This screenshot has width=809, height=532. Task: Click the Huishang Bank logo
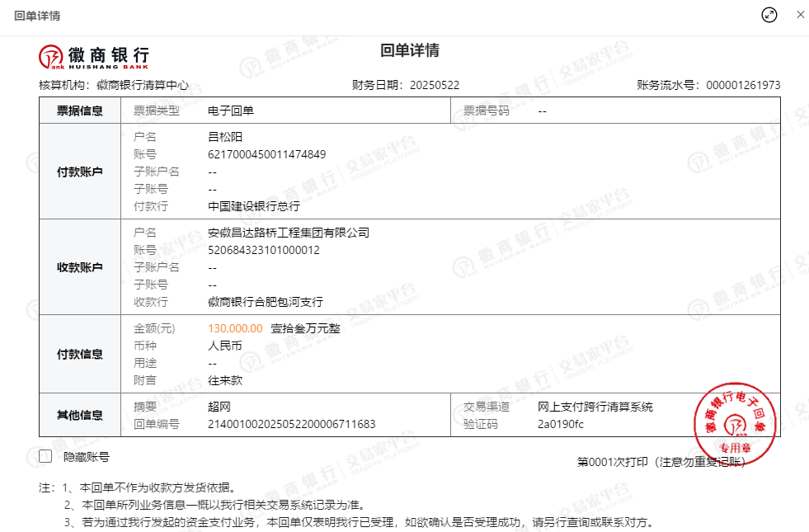click(94, 55)
